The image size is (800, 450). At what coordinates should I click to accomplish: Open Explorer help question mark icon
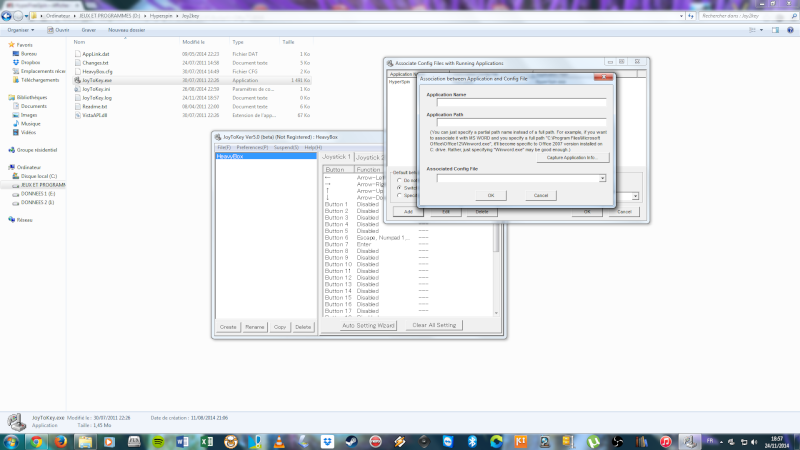point(790,30)
